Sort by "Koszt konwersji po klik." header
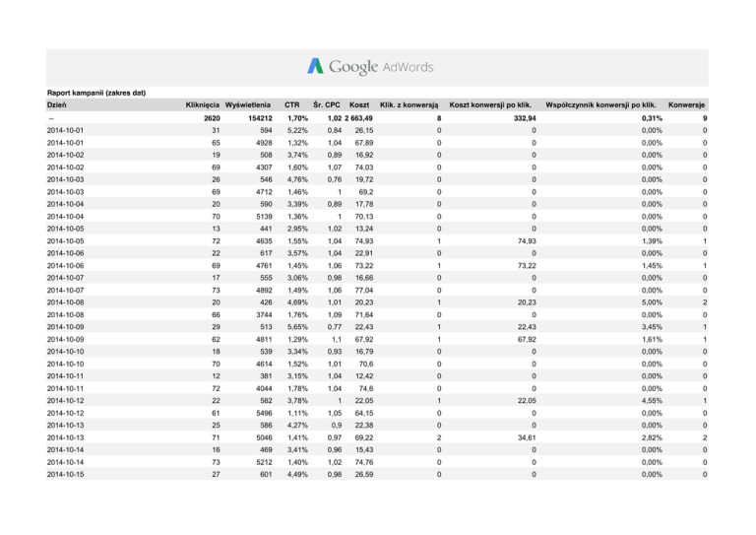The width and height of the screenshot is (756, 535). click(x=492, y=104)
